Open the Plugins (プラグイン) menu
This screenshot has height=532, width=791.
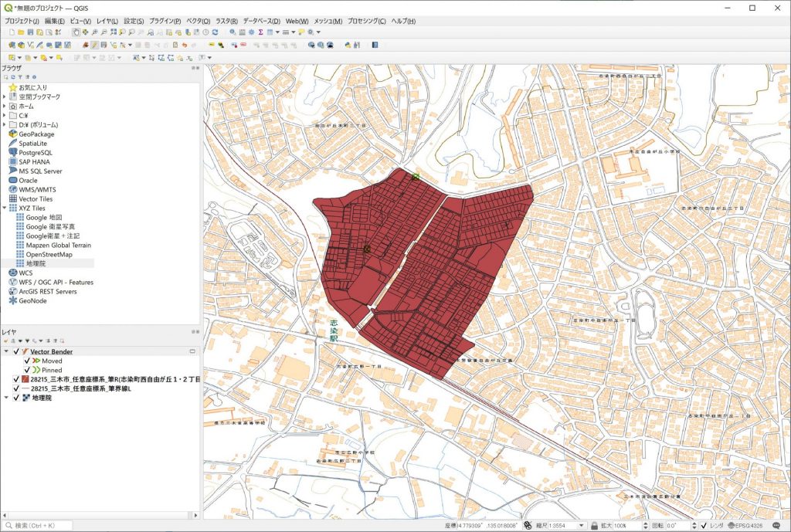165,21
